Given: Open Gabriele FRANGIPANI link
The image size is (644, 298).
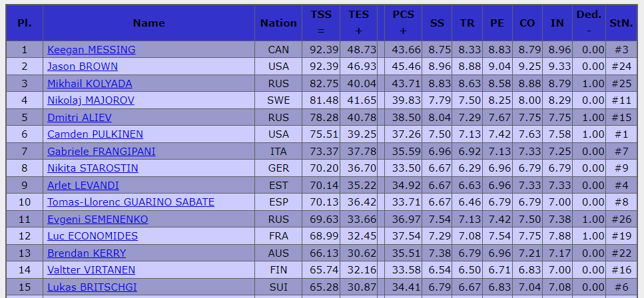Looking at the screenshot, I should [x=101, y=152].
